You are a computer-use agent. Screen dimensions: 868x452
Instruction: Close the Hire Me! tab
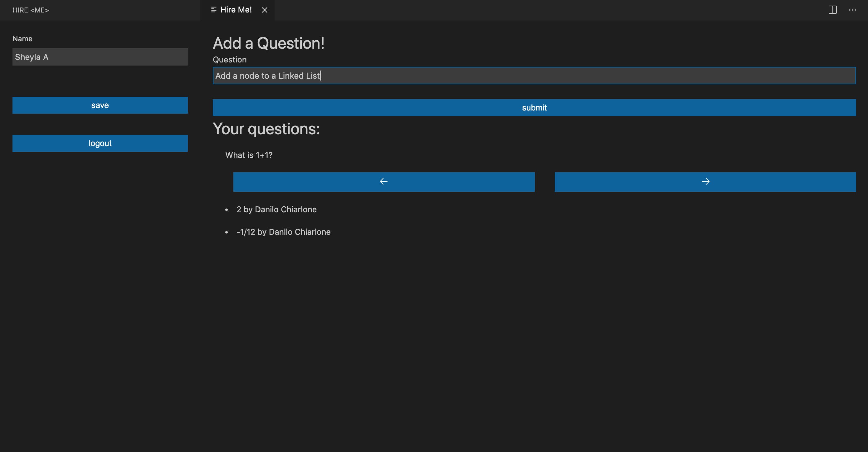[x=265, y=10]
